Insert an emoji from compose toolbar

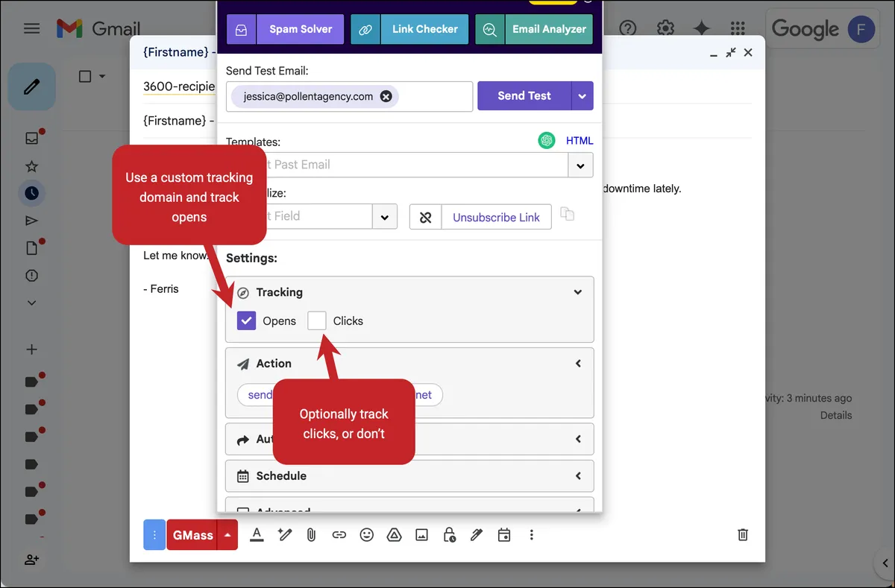(366, 534)
